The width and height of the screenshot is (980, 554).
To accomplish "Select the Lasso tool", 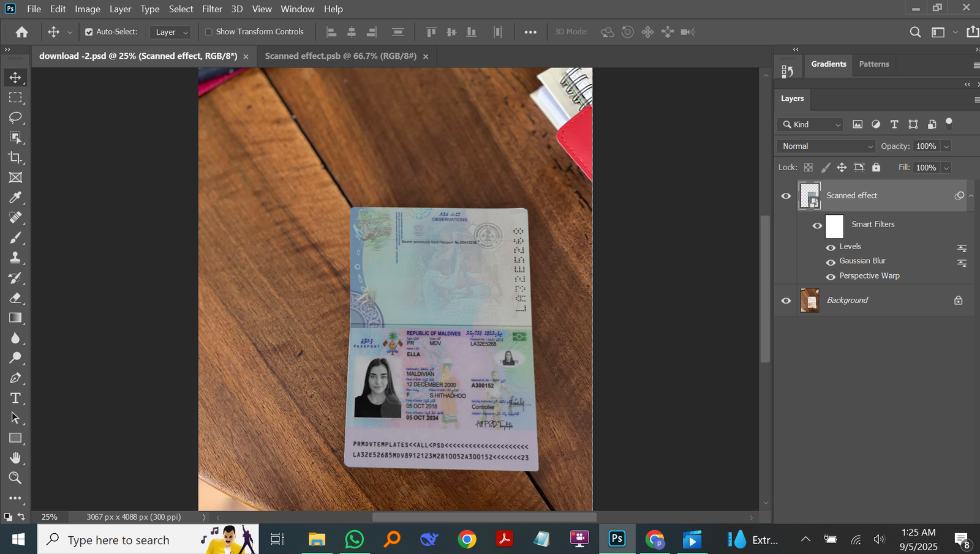I will click(x=15, y=118).
